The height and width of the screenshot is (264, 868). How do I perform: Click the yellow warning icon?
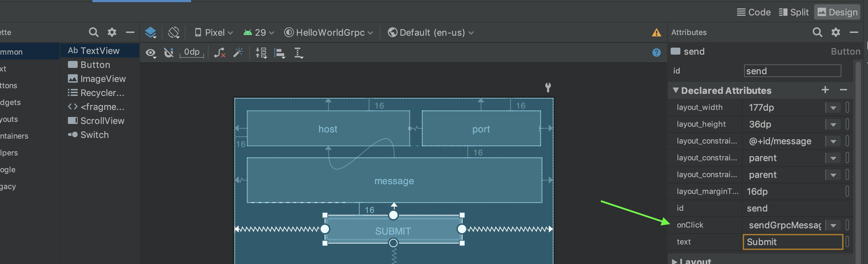tap(656, 33)
